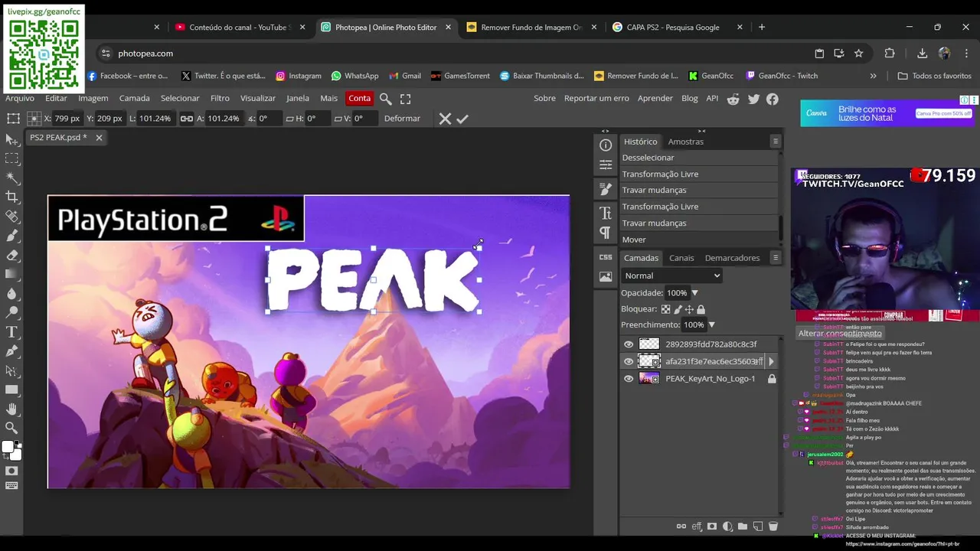Toggle lock transparent pixels
Viewport: 980px width, 551px height.
pyautogui.click(x=665, y=309)
